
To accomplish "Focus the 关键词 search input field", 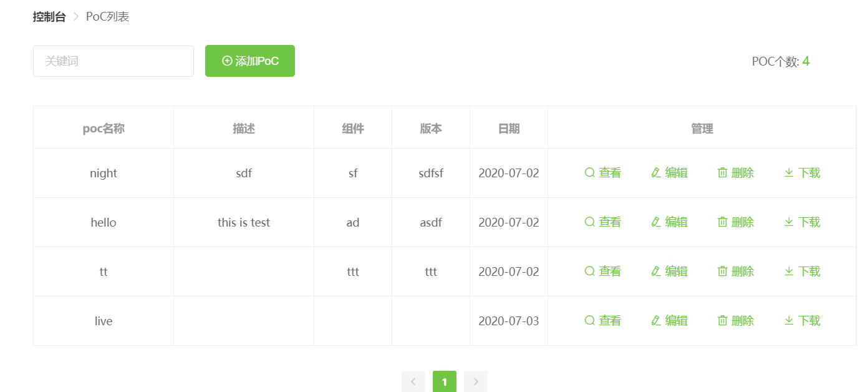I will click(113, 61).
